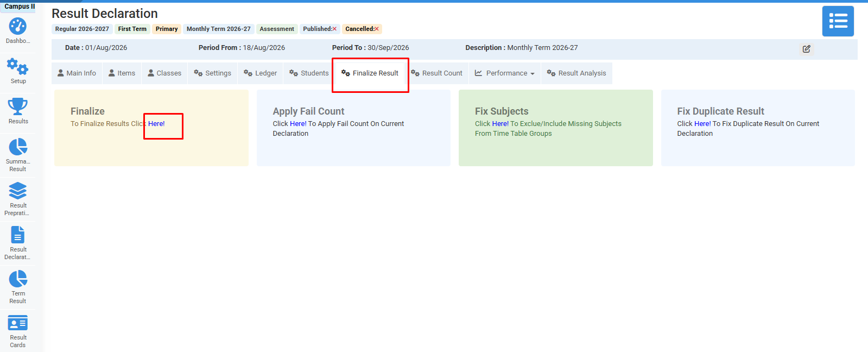Switch to the Main Info tab
This screenshot has height=352, width=868.
77,73
